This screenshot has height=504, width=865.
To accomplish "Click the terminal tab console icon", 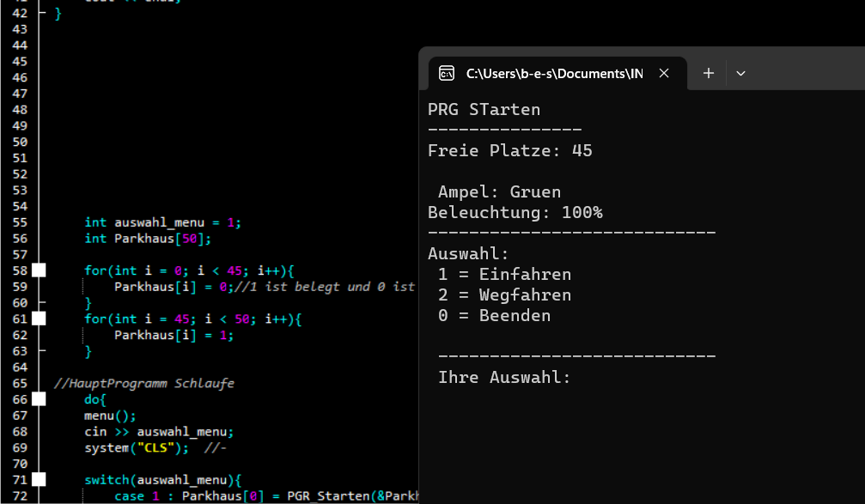I will [447, 73].
